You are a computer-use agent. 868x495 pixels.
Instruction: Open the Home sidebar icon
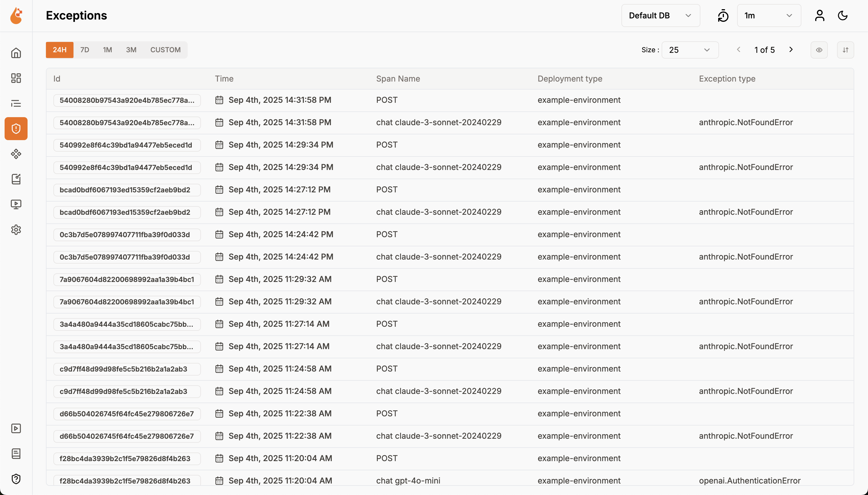coord(16,53)
